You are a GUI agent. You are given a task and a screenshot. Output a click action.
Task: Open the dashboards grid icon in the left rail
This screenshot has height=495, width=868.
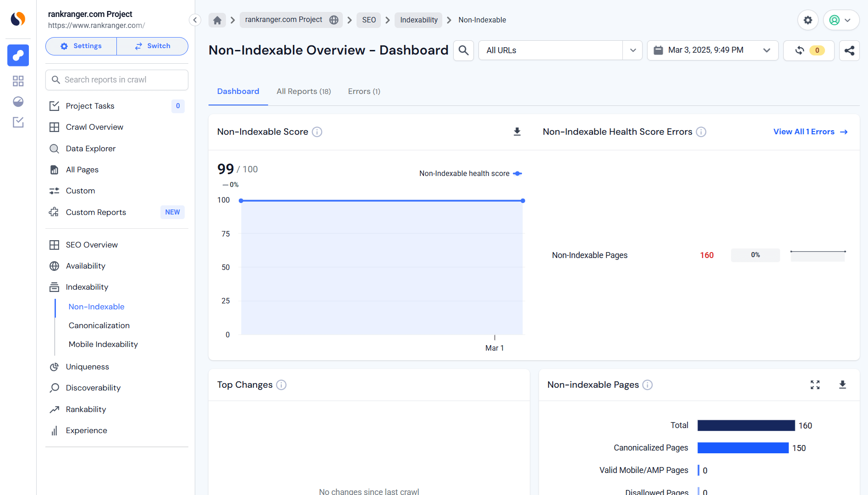coord(17,81)
